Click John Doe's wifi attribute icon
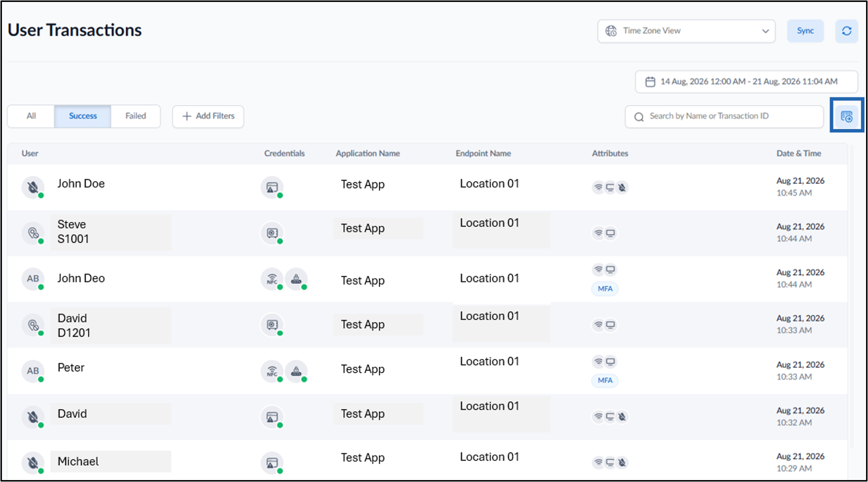Screen dimensions: 868x482 point(598,188)
